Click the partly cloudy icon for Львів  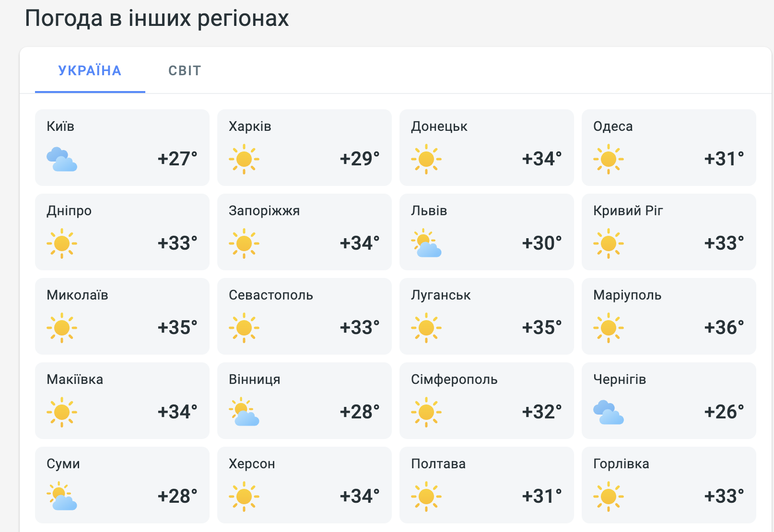(426, 243)
